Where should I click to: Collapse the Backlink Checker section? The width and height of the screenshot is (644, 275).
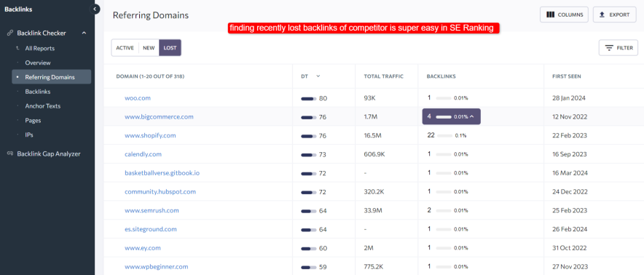pos(85,33)
